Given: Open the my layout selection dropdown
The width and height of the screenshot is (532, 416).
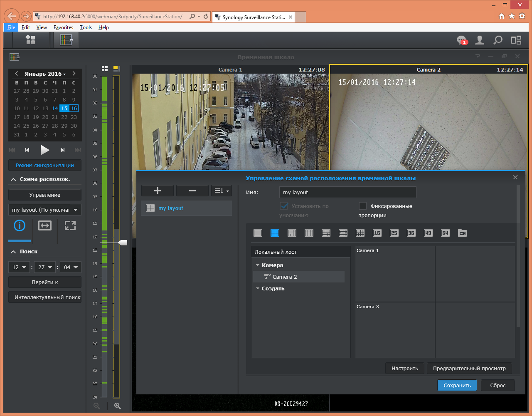Looking at the screenshot, I should coord(45,210).
